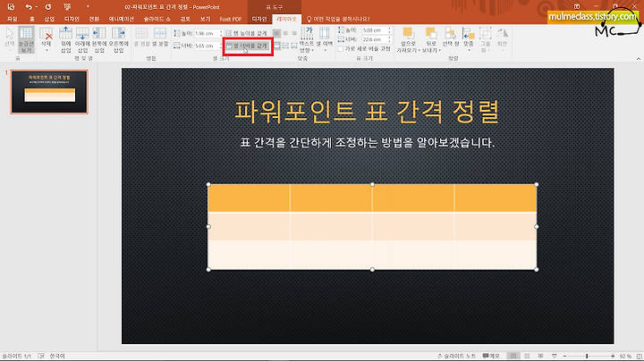The height and width of the screenshot is (361, 644).
Task: Center cell text horizontally
Action: point(285,33)
